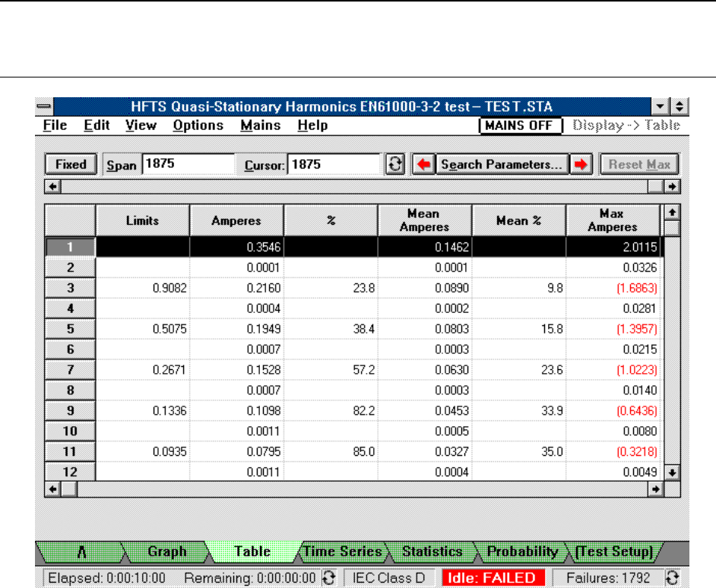The height and width of the screenshot is (588, 716).
Task: Click the red left arrow search icon
Action: point(423,164)
